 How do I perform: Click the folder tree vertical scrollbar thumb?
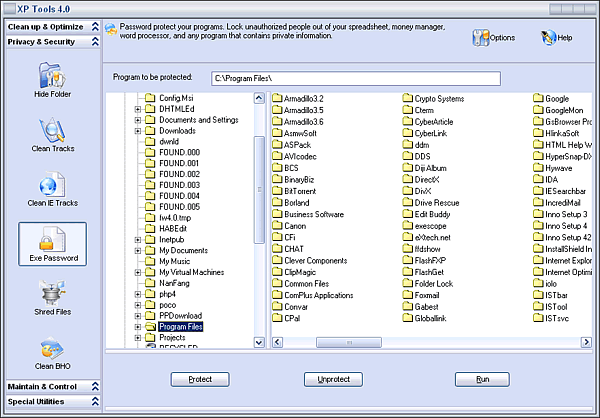coord(259,189)
